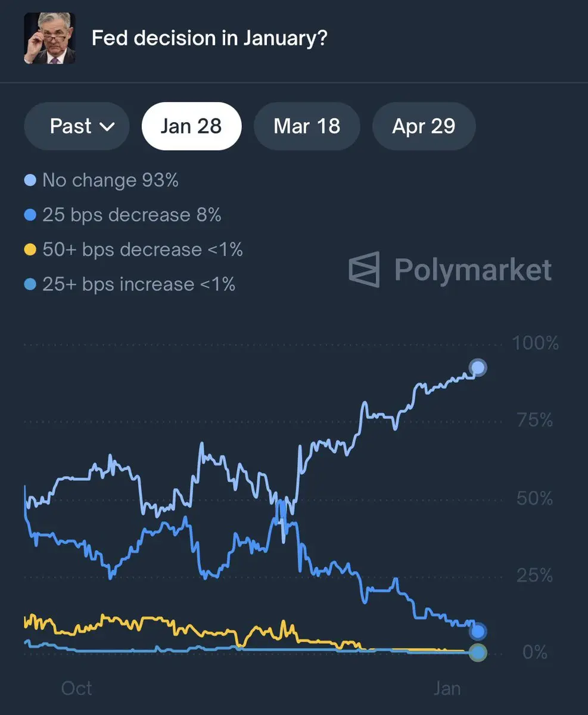Click the 25+ bps increase legend dot

tap(30, 284)
